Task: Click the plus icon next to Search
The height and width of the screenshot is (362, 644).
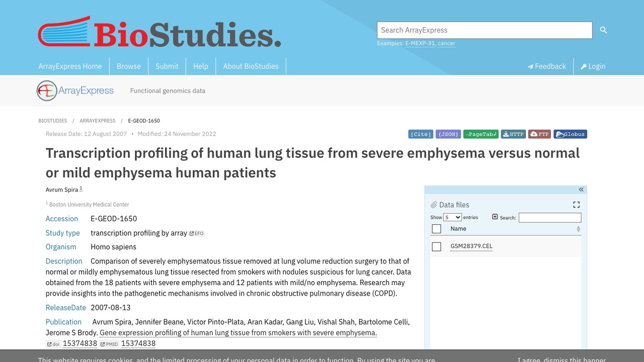Action: click(495, 217)
